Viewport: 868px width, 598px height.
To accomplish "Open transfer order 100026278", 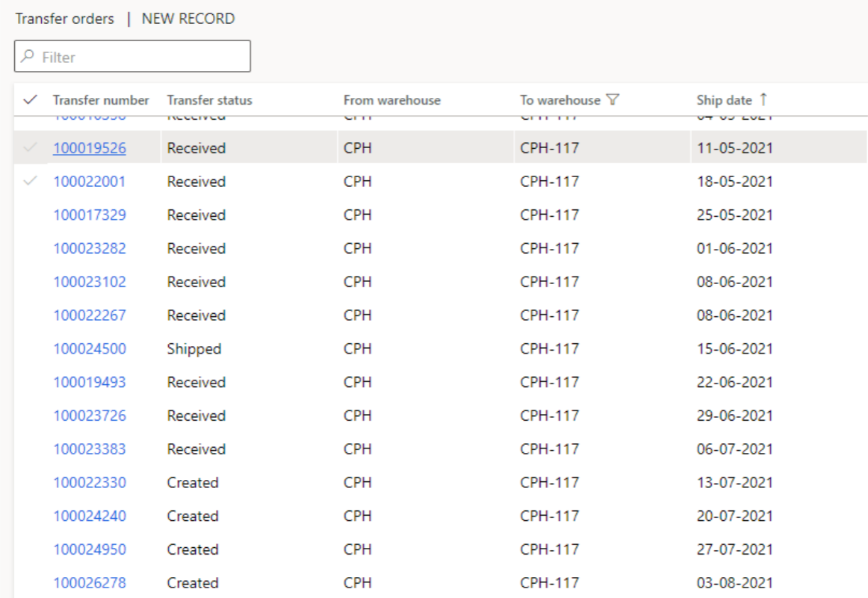I will point(90,583).
